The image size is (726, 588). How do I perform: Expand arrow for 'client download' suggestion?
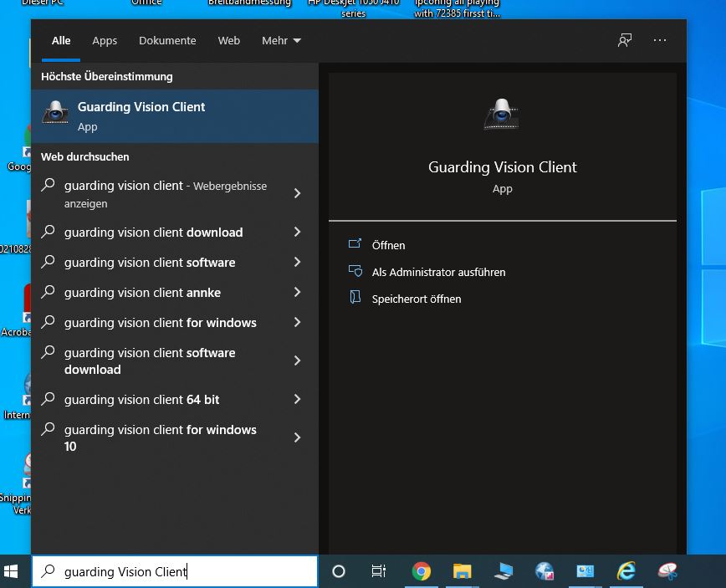click(297, 232)
